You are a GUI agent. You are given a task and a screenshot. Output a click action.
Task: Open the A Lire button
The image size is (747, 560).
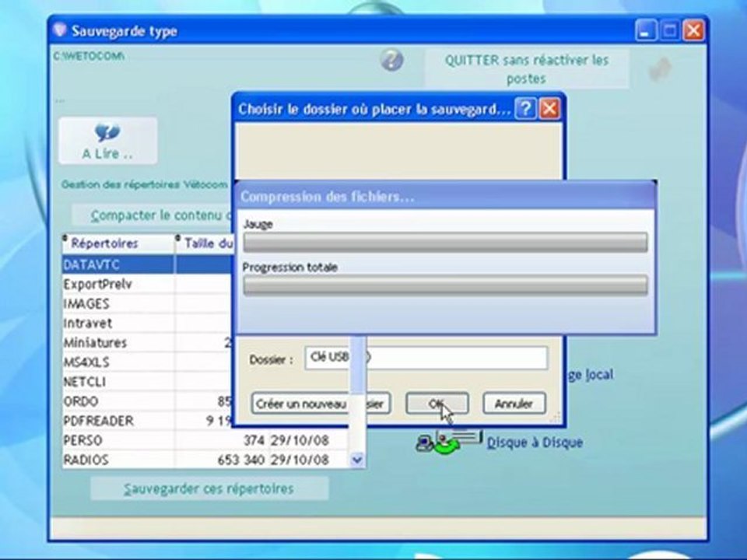tap(108, 141)
